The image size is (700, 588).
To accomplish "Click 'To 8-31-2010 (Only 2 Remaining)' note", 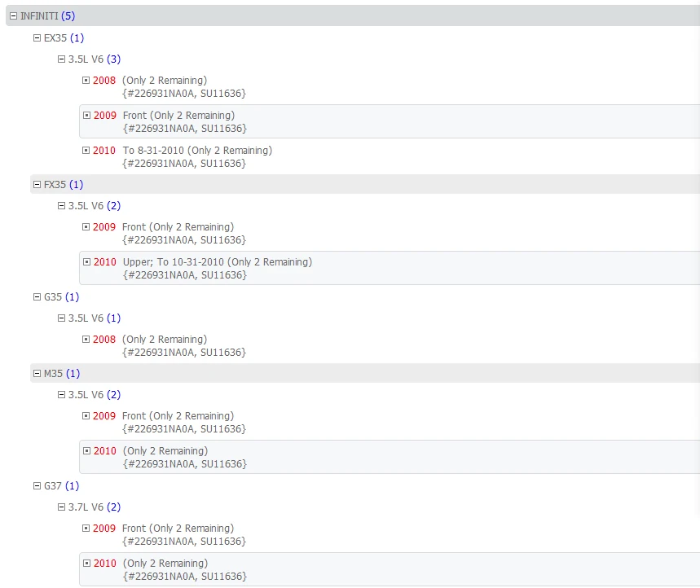I will [x=197, y=151].
